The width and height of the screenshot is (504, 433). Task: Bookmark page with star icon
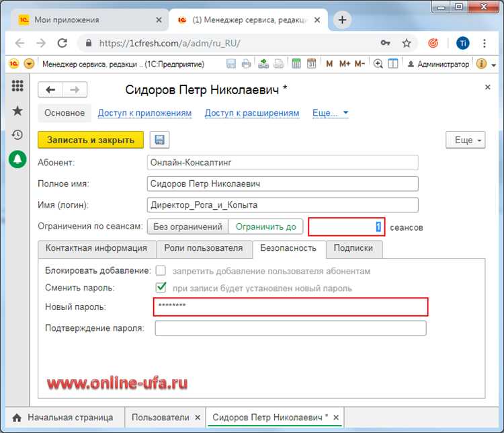[407, 43]
